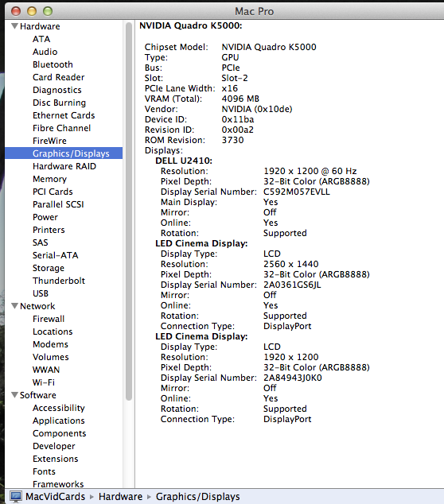
Task: Select Fibre Channel in sidebar
Action: pos(62,128)
